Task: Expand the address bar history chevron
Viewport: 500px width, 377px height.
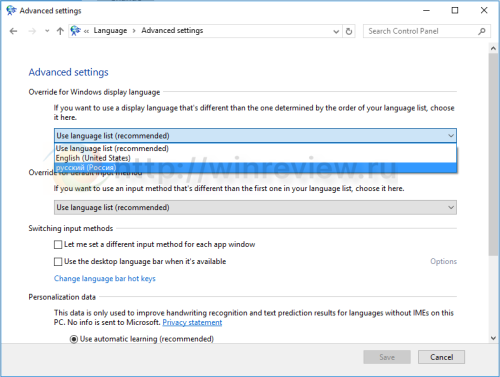Action: [x=336, y=31]
